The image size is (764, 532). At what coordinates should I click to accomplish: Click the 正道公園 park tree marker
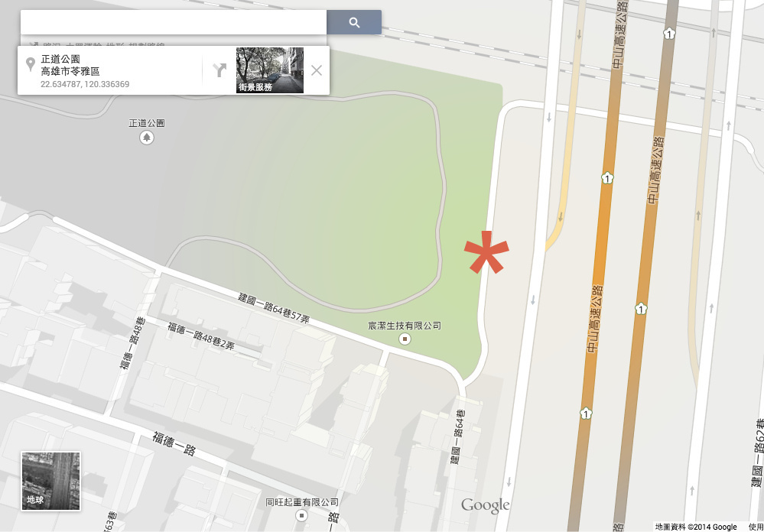coord(147,138)
